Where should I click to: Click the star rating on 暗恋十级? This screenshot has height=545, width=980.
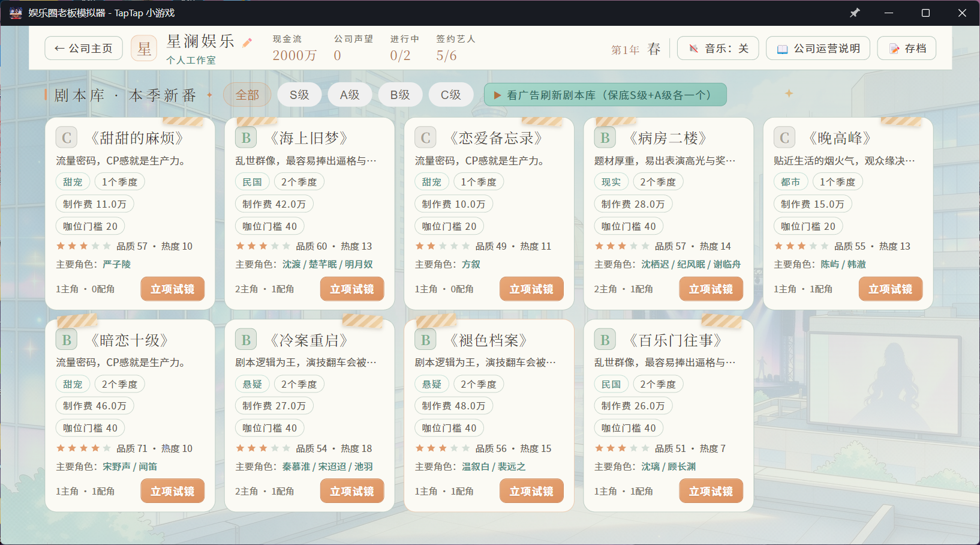[83, 448]
